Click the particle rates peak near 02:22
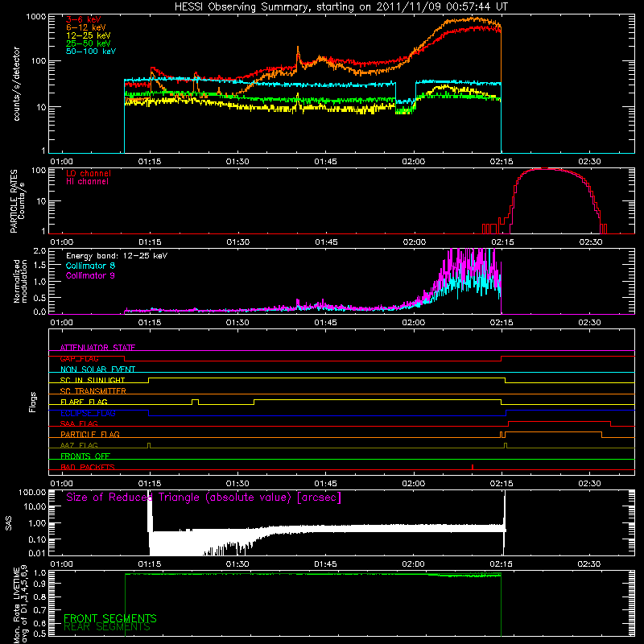 coord(545,169)
